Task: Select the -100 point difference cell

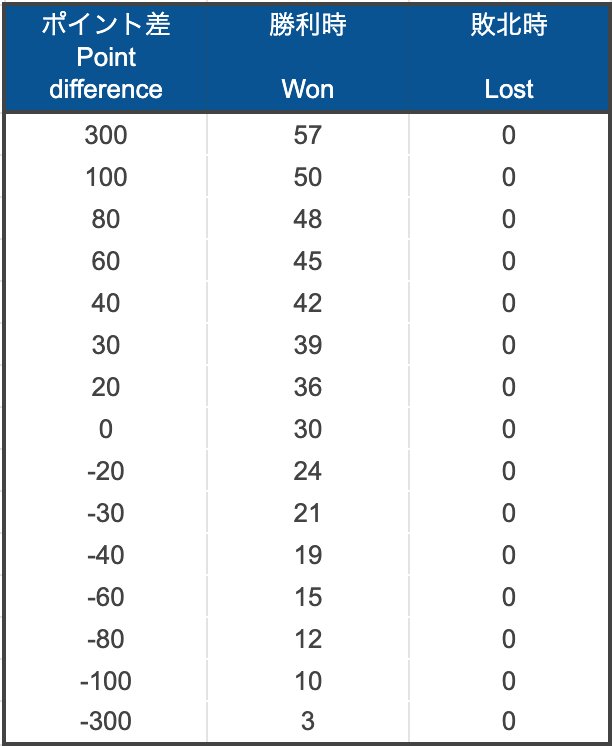Action: [106, 681]
